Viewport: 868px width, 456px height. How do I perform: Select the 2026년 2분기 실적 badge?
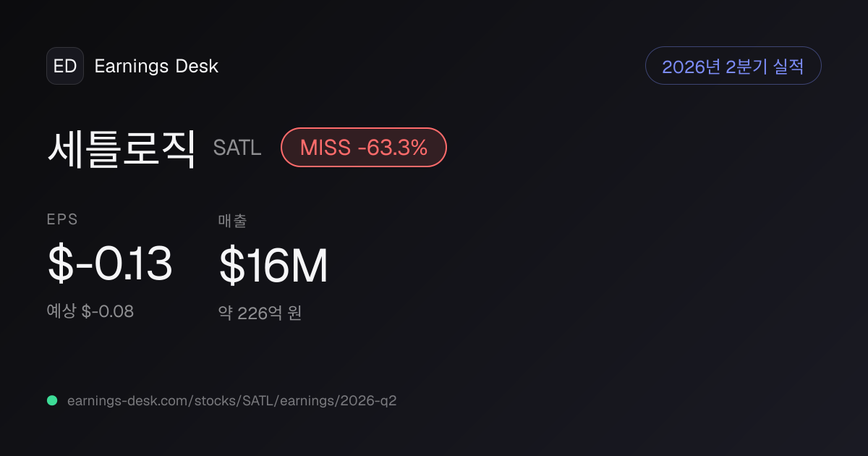(733, 66)
